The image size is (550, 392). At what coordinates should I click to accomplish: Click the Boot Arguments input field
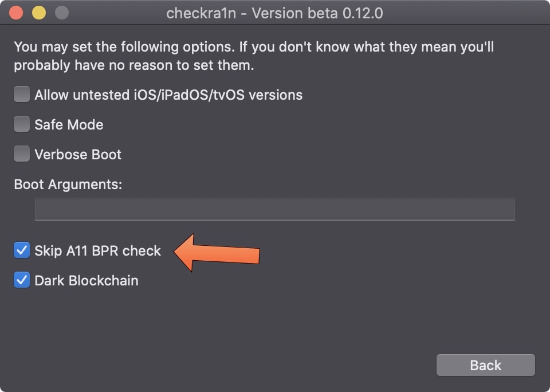point(275,209)
